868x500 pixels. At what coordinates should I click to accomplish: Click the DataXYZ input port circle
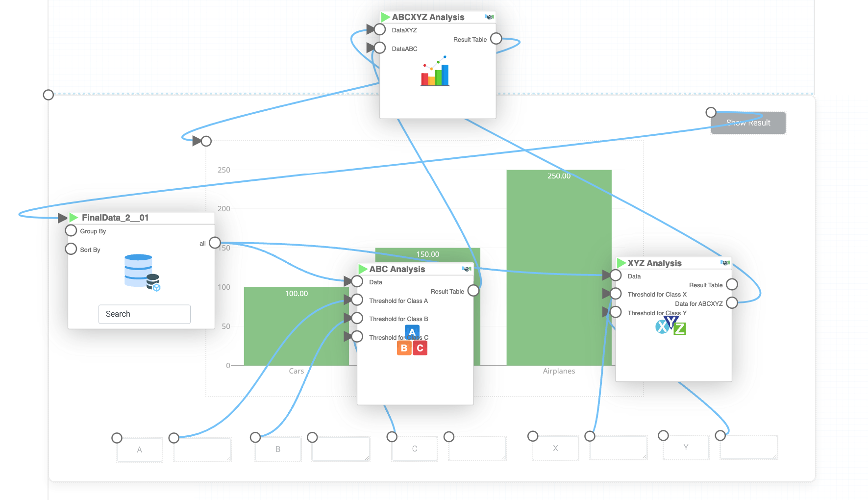click(x=380, y=29)
